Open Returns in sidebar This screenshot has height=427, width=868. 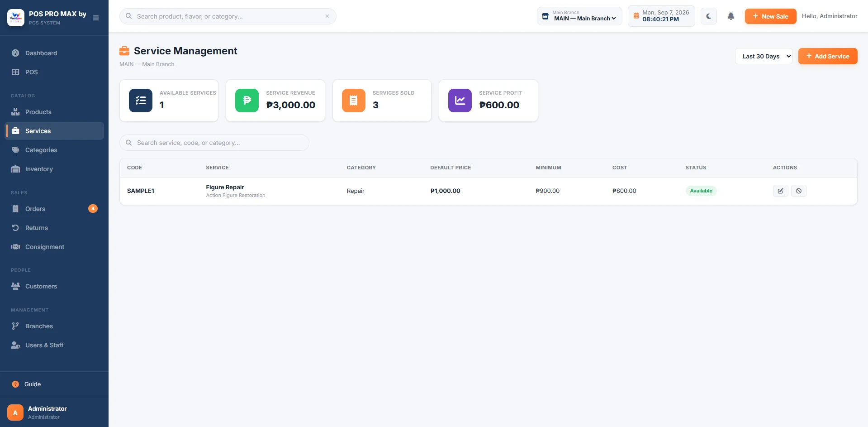54,228
